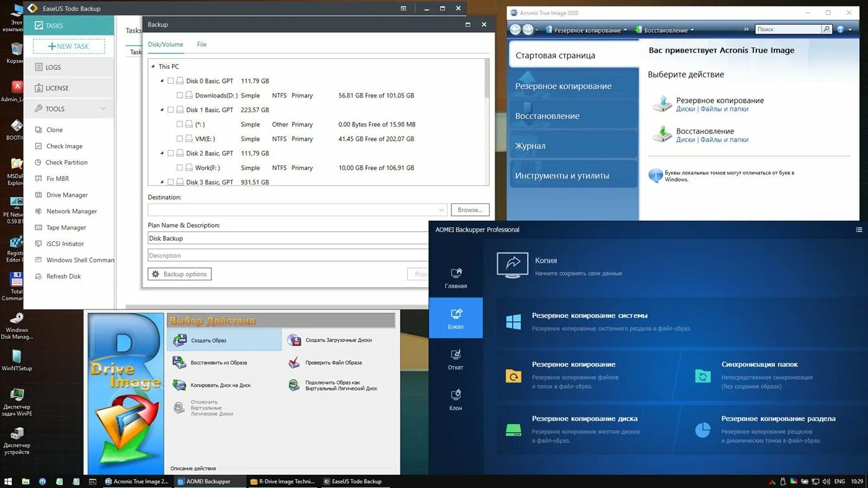The image size is (868, 488).
Task: Check the Downloads(D:) volume checkbox
Action: [x=180, y=95]
